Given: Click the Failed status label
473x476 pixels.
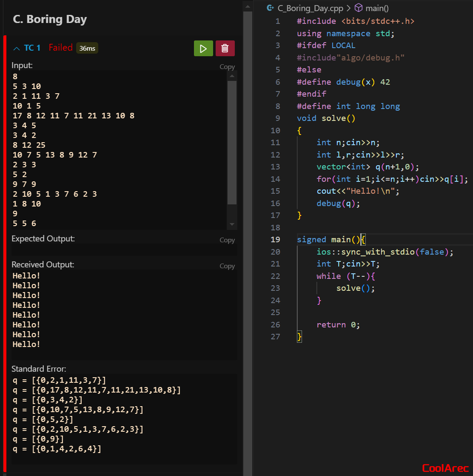Looking at the screenshot, I should (x=61, y=48).
